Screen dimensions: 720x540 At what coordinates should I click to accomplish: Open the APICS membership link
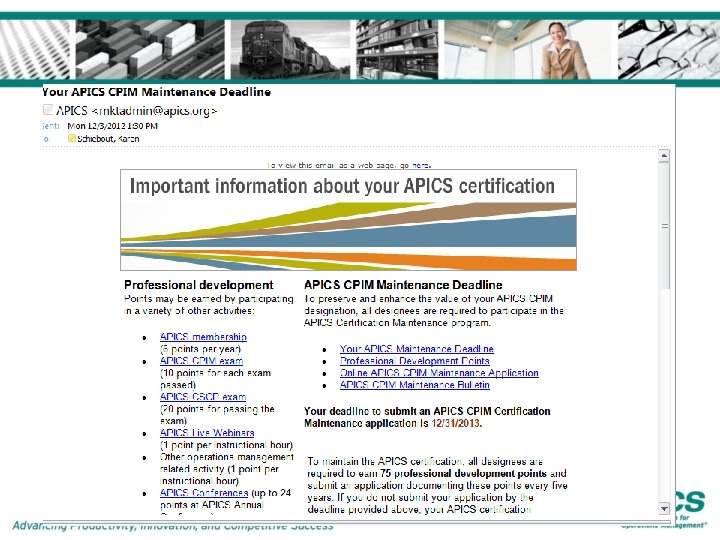click(x=203, y=337)
